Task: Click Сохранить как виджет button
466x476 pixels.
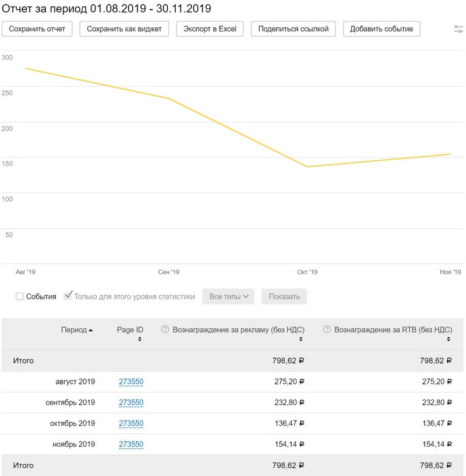Action: (x=124, y=29)
